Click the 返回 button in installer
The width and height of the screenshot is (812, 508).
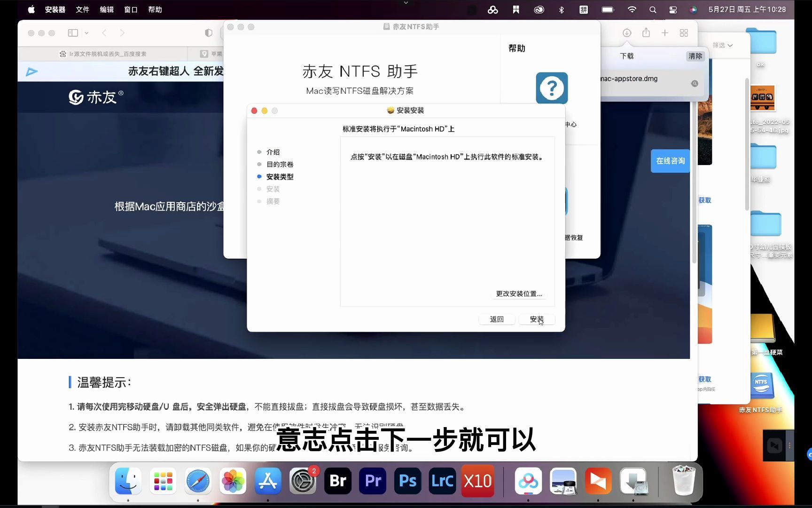click(497, 319)
